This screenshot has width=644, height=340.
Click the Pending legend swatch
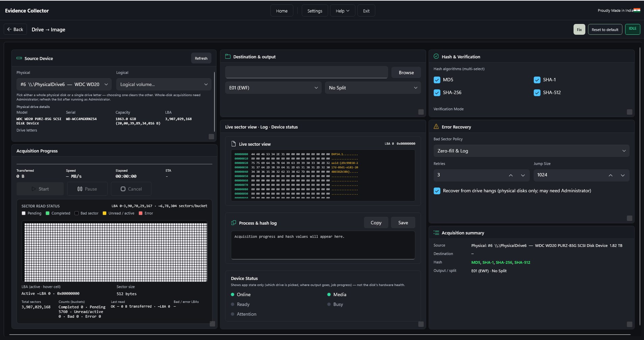[24, 213]
